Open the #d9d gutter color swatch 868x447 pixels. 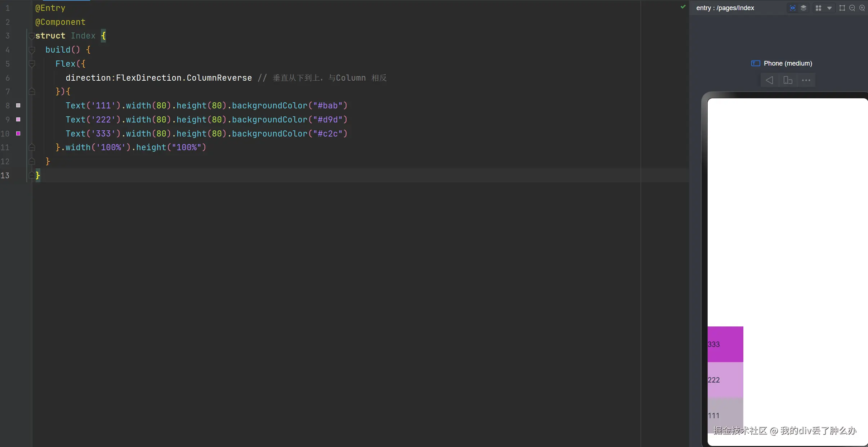(x=18, y=120)
